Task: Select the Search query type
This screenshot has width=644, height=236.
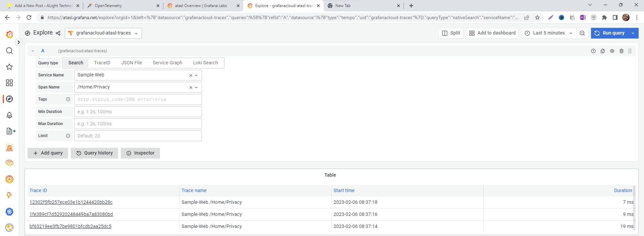Action: [76, 63]
